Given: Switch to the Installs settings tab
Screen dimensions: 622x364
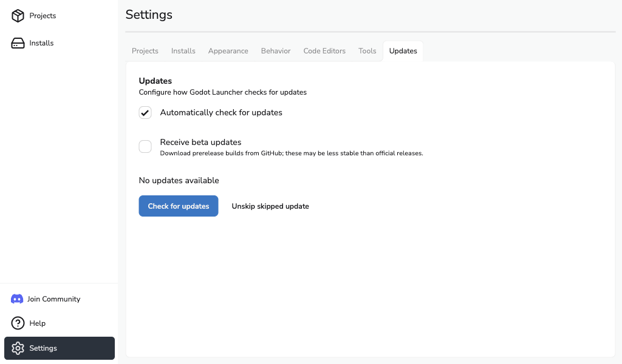Looking at the screenshot, I should click(x=183, y=51).
